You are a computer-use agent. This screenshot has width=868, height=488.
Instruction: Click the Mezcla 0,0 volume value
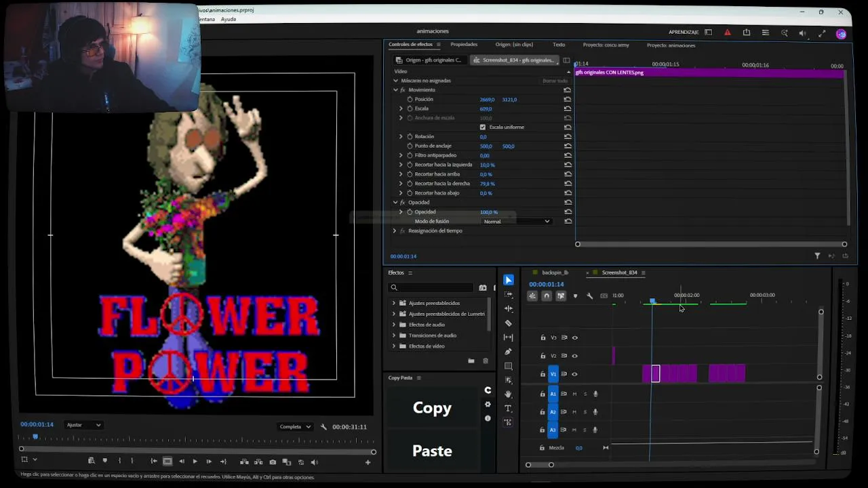[578, 448]
